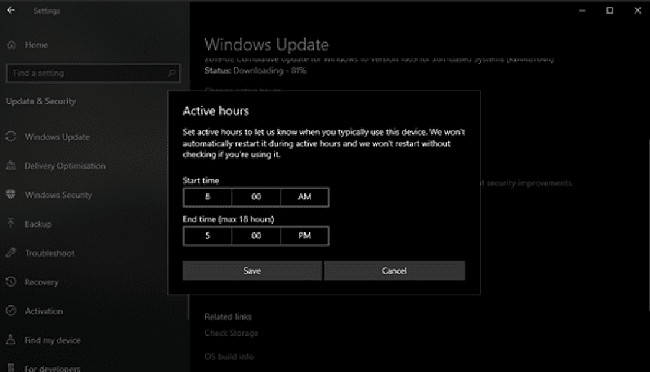Click the 'Related links' heading
This screenshot has height=372, width=650.
click(228, 317)
